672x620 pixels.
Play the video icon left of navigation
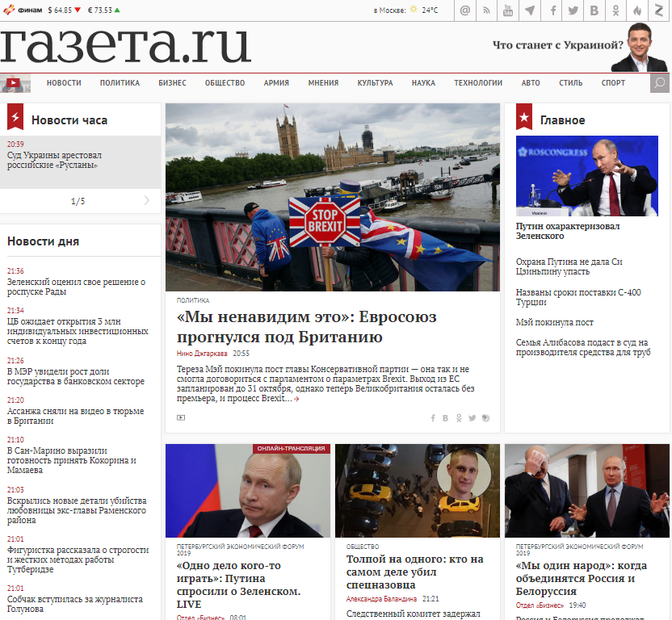click(x=14, y=82)
